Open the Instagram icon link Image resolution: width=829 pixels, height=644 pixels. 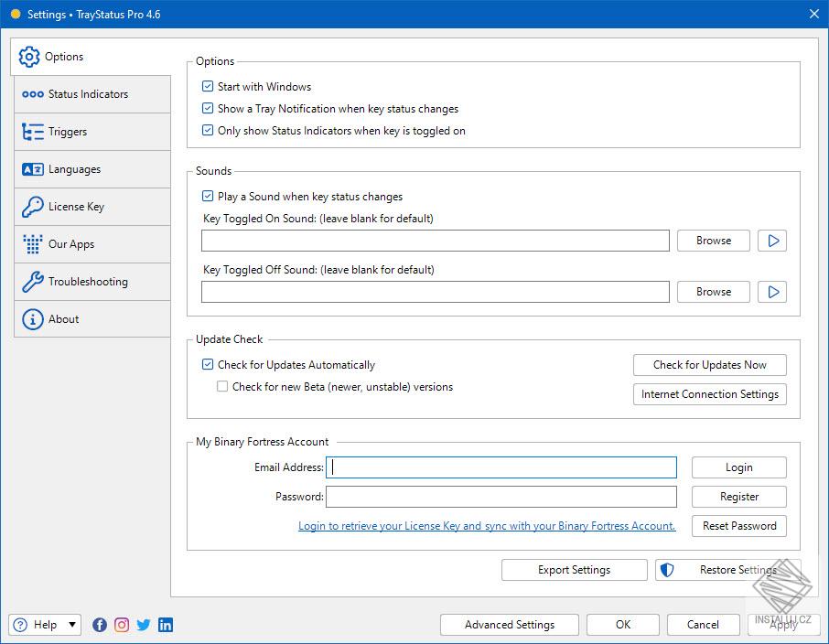point(122,625)
